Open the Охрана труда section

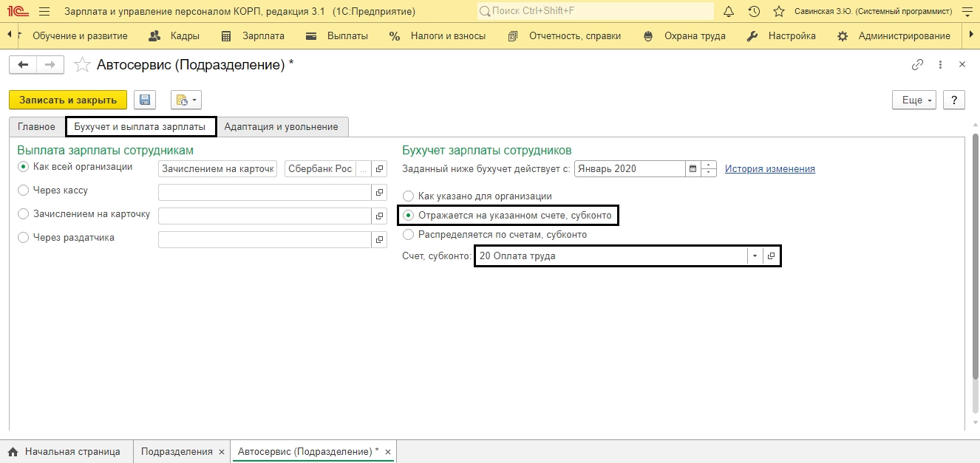pyautogui.click(x=685, y=35)
